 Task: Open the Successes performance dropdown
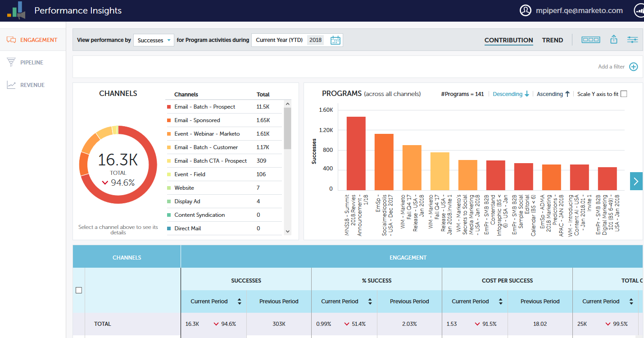click(154, 40)
